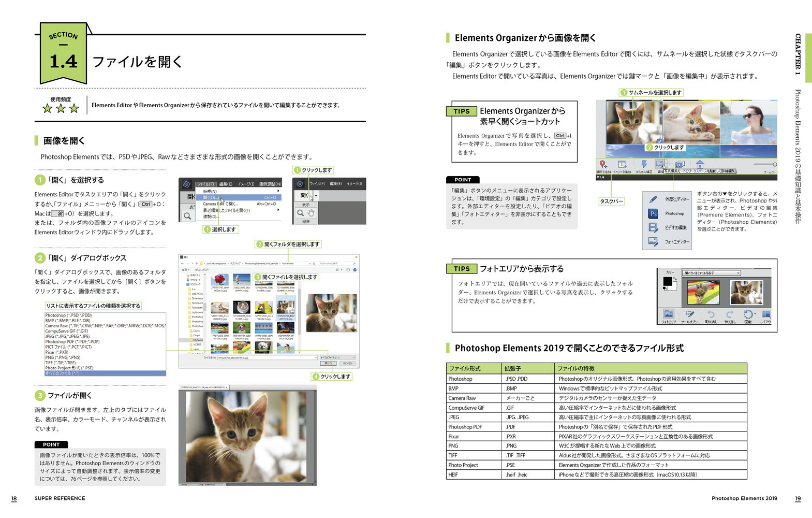The image size is (812, 518).
Task: Open the ファイル(F) menu in left screenshot
Action: 206,184
